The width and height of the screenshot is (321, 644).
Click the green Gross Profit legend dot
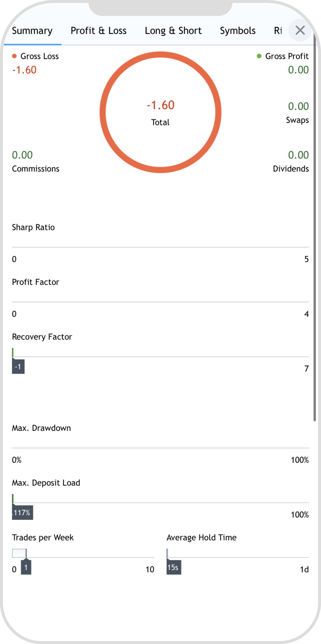pos(259,56)
